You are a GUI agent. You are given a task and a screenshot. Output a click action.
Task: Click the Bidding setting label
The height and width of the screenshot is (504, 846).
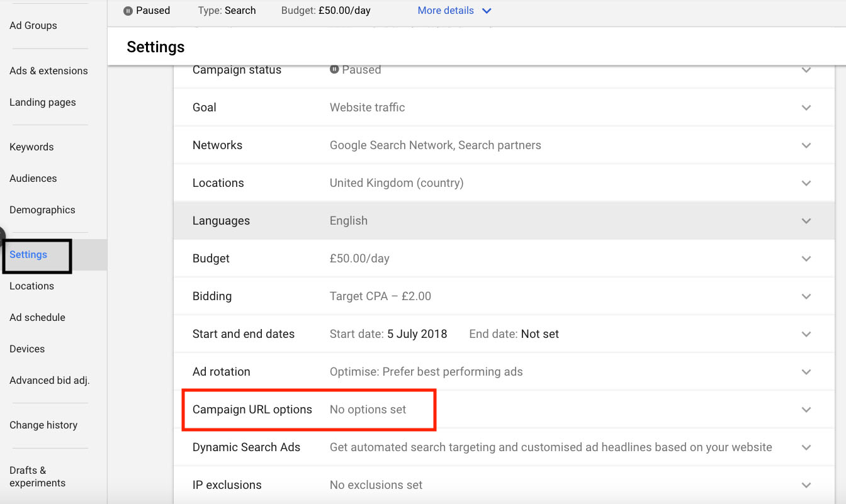tap(212, 296)
